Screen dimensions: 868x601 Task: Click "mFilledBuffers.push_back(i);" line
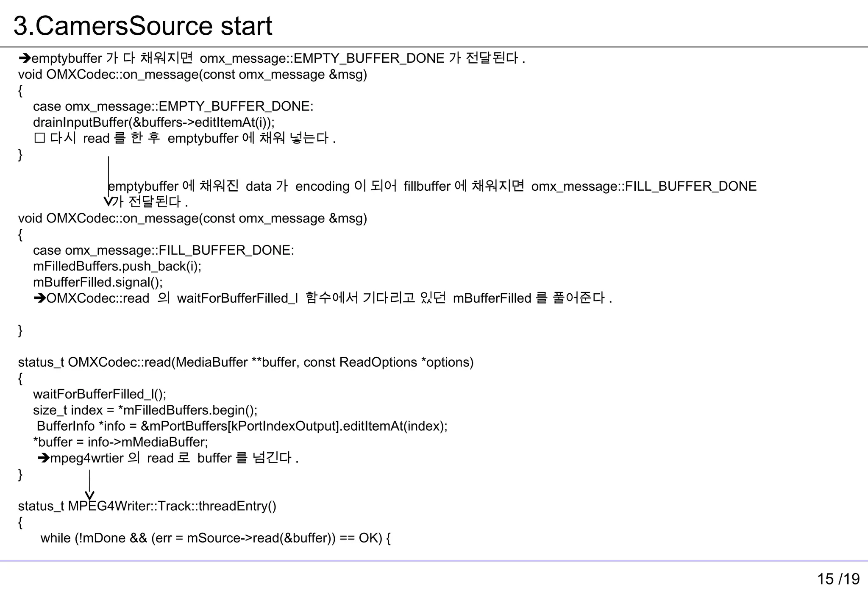[117, 266]
